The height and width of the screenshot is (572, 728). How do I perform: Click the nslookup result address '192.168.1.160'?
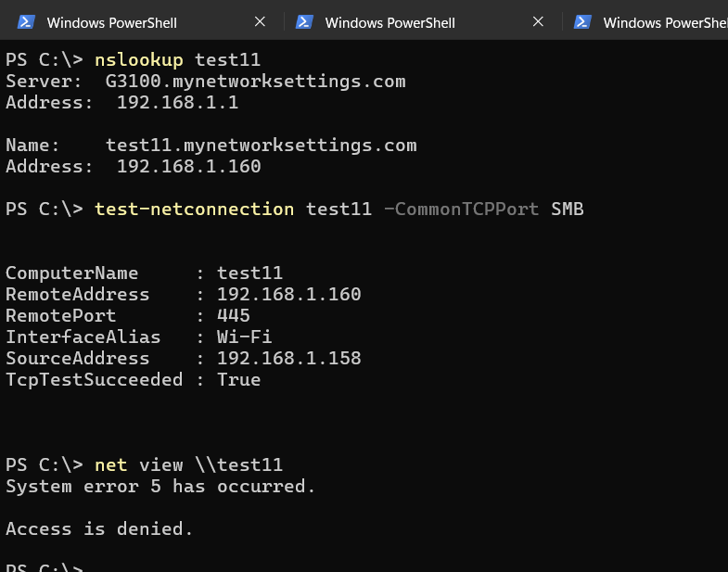(188, 167)
